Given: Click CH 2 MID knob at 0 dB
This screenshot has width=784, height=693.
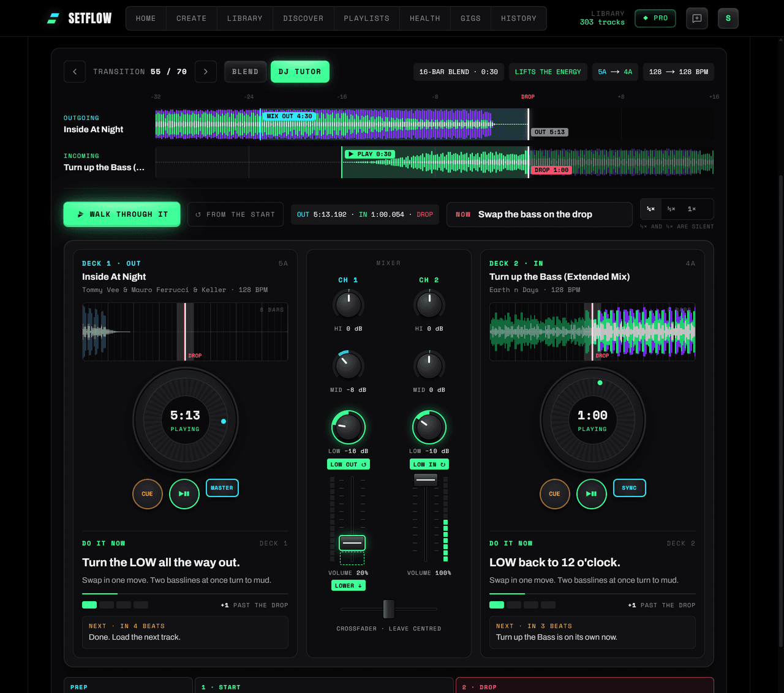Looking at the screenshot, I should pyautogui.click(x=429, y=365).
